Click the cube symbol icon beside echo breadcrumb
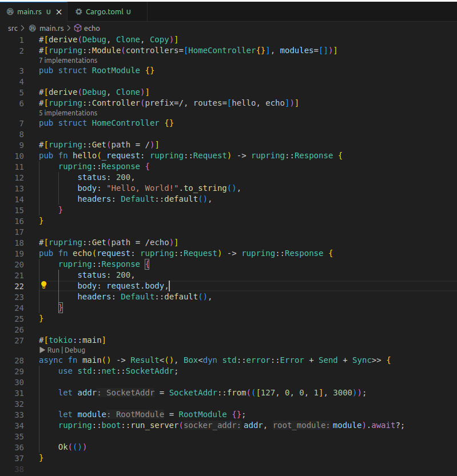 pyautogui.click(x=78, y=28)
